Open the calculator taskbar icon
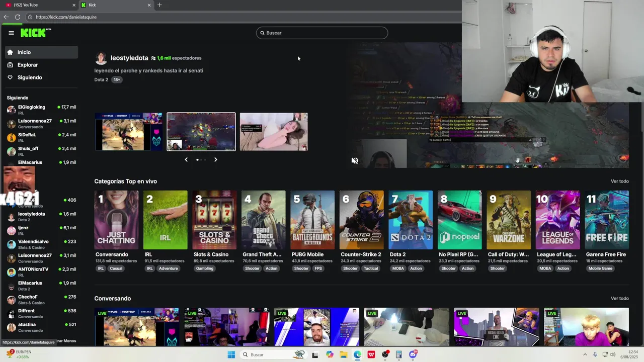Viewport: 644px width, 362px height. [x=399, y=355]
